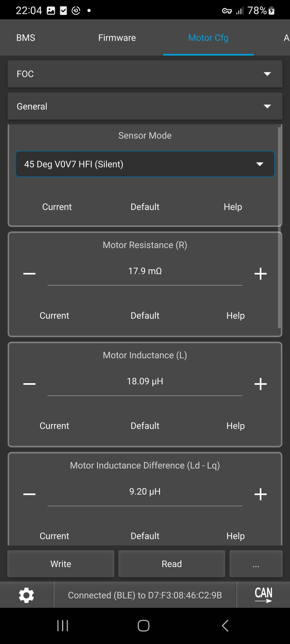Click the parameter list vertical scrollbar
The image size is (290, 644).
280,225
